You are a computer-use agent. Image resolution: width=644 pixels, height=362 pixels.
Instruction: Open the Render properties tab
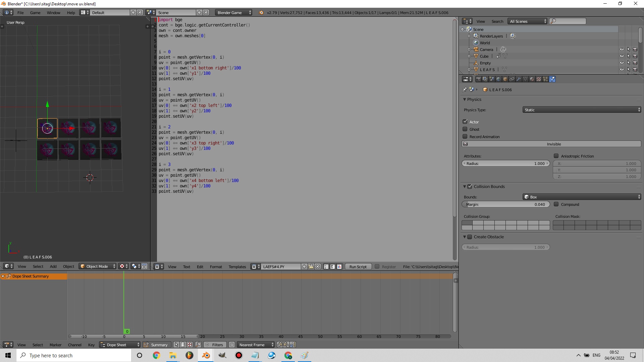tap(478, 79)
